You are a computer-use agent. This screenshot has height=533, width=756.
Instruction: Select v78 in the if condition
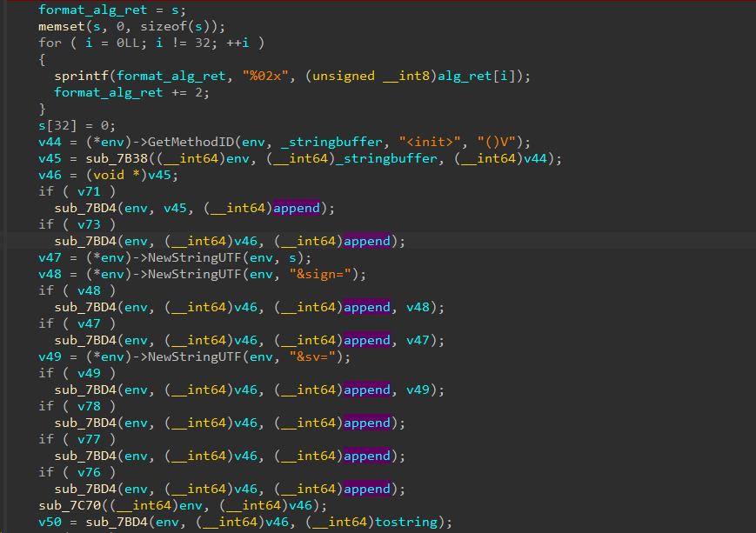point(90,407)
